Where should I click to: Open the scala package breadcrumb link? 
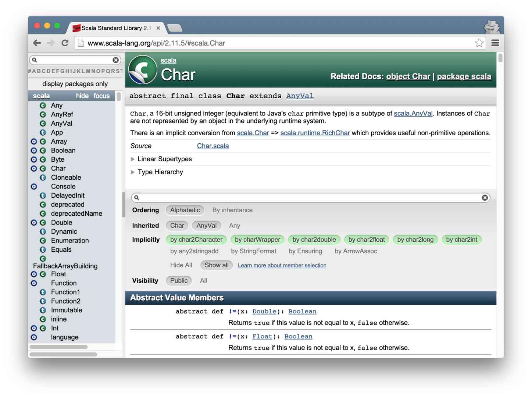pos(168,61)
